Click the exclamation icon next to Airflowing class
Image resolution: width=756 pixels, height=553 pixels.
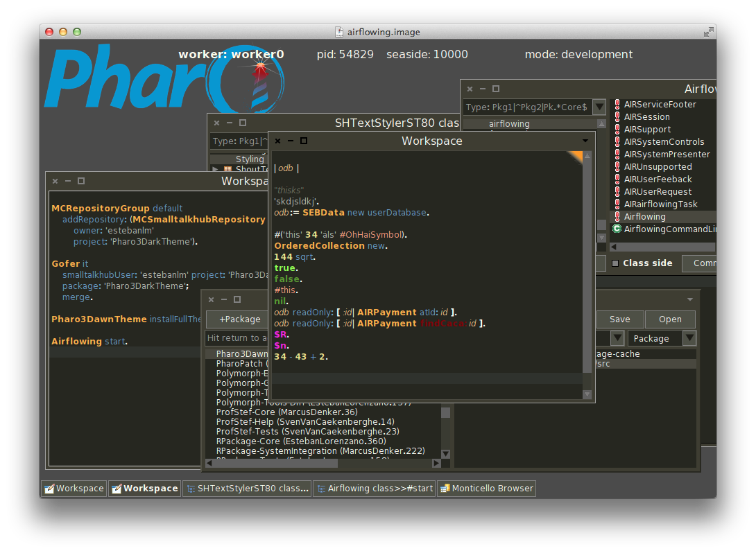617,216
